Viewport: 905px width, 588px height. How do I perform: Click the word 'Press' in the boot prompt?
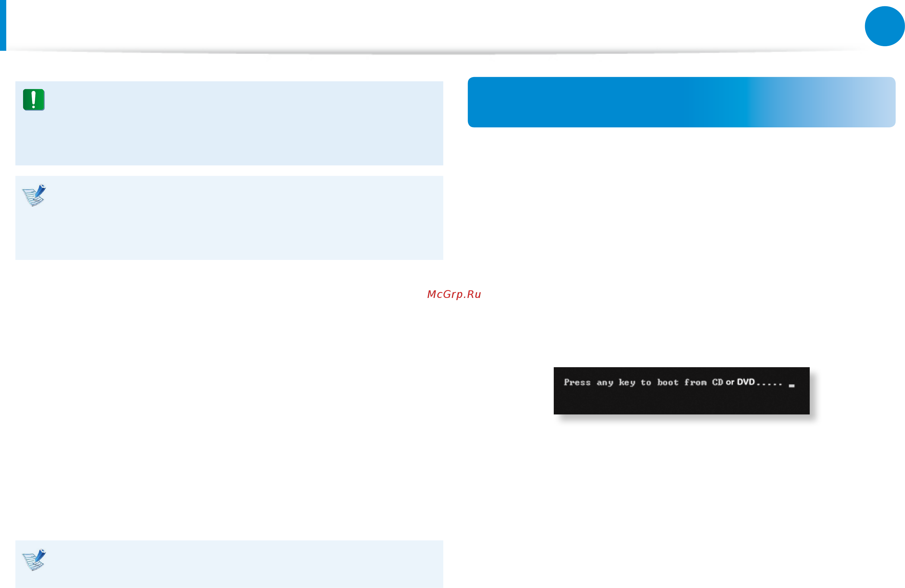(577, 382)
